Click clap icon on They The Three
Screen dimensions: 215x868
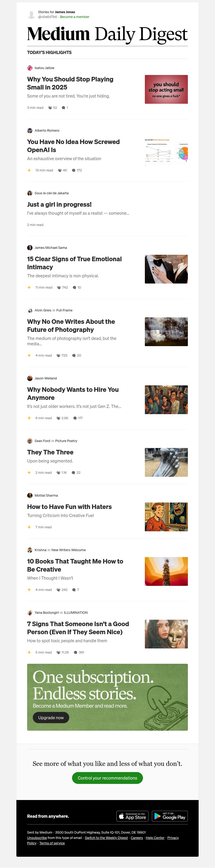click(x=58, y=472)
